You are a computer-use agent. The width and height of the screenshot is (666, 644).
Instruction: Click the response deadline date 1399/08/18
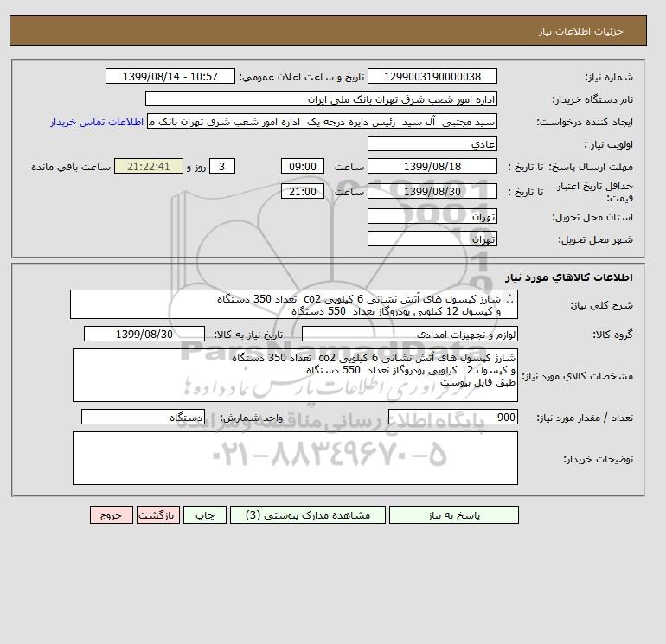(x=432, y=167)
